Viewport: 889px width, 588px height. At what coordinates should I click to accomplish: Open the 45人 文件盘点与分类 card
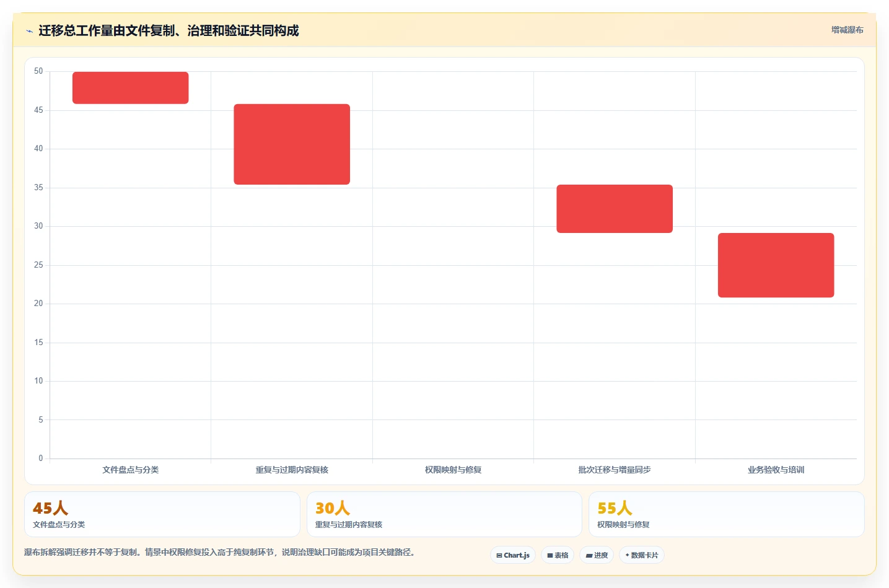pos(162,514)
